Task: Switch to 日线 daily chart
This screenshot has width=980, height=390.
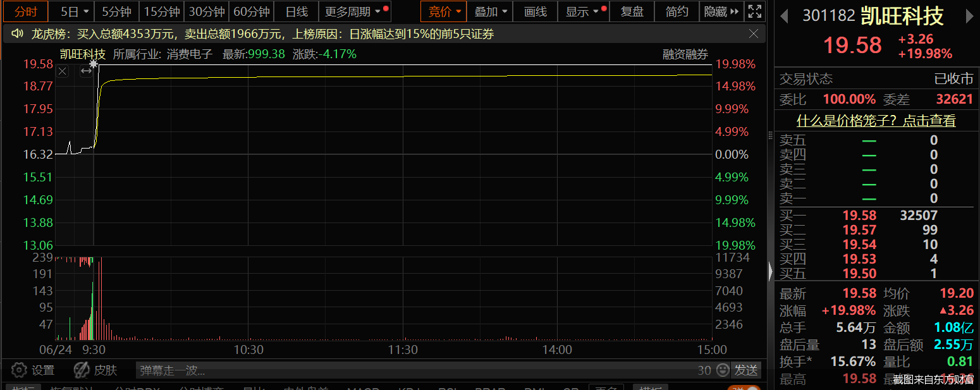Action: click(296, 11)
